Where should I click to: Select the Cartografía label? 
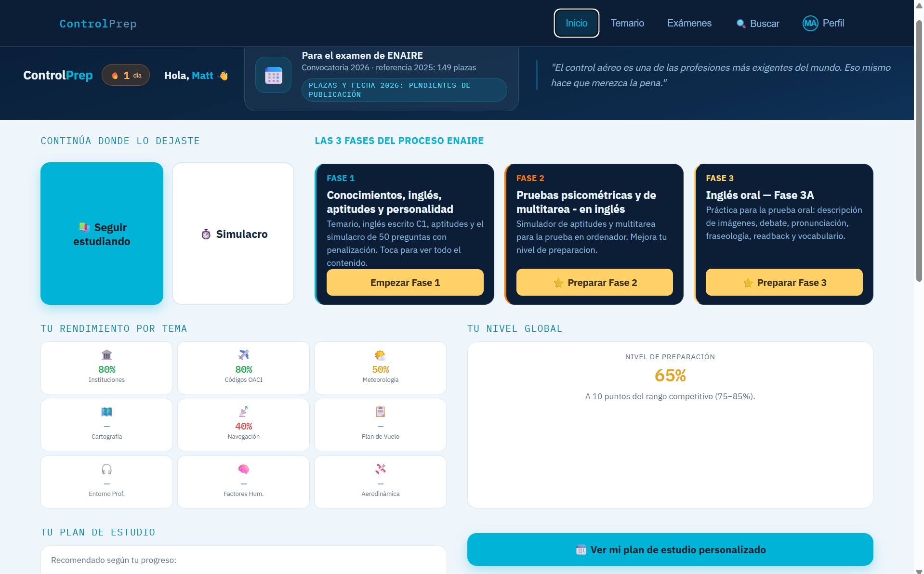click(106, 437)
